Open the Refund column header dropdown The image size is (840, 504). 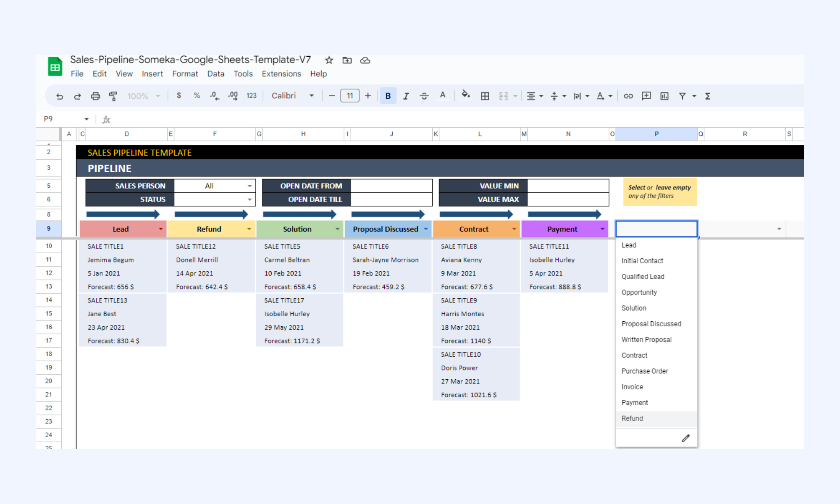pyautogui.click(x=249, y=229)
